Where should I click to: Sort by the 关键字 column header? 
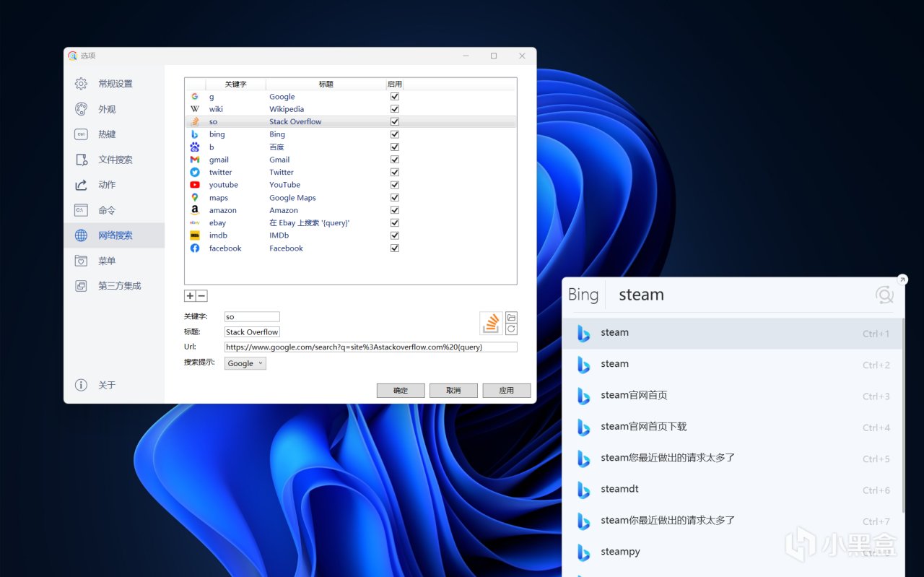pyautogui.click(x=235, y=84)
